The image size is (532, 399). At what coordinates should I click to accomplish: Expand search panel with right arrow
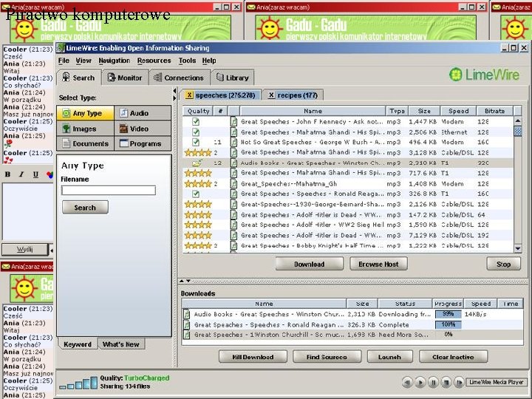pyautogui.click(x=174, y=98)
